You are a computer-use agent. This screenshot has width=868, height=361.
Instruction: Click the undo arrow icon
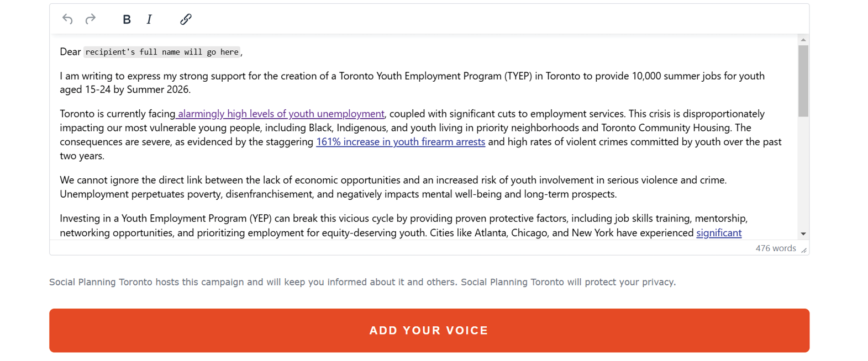tap(67, 19)
